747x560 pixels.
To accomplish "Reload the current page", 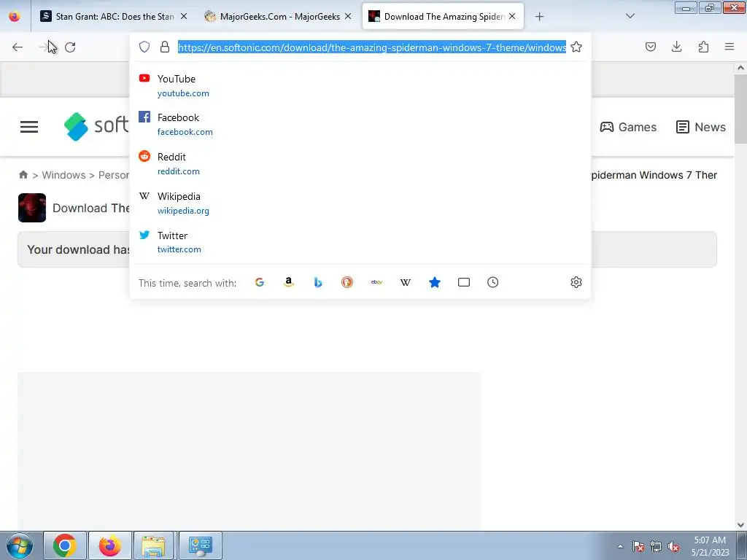I will pyautogui.click(x=70, y=47).
